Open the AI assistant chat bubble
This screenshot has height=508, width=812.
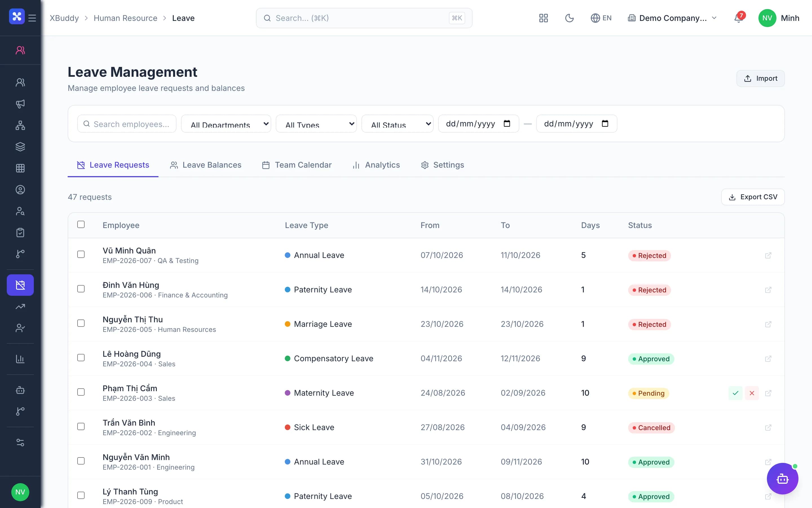pyautogui.click(x=782, y=478)
